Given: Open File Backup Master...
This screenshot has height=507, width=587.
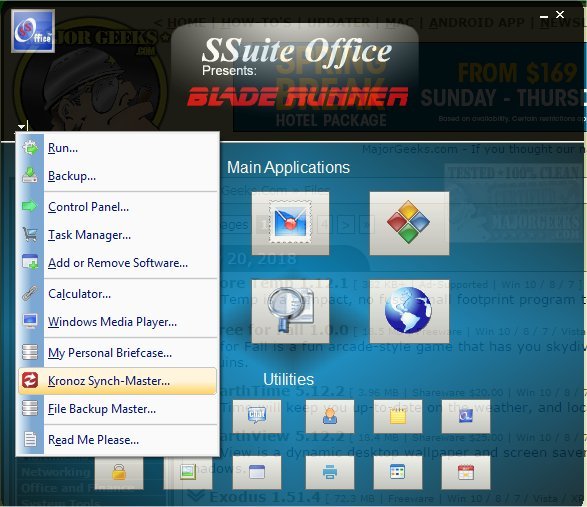Looking at the screenshot, I should pyautogui.click(x=117, y=409).
